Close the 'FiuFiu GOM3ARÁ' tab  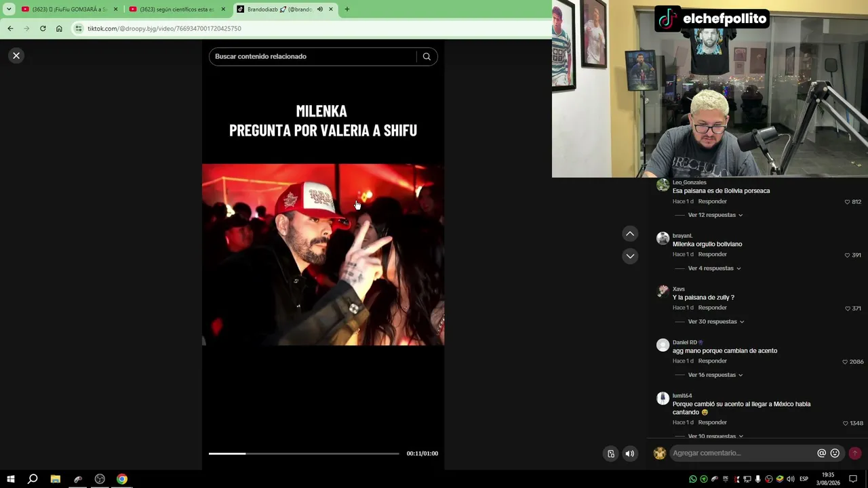[x=115, y=9]
